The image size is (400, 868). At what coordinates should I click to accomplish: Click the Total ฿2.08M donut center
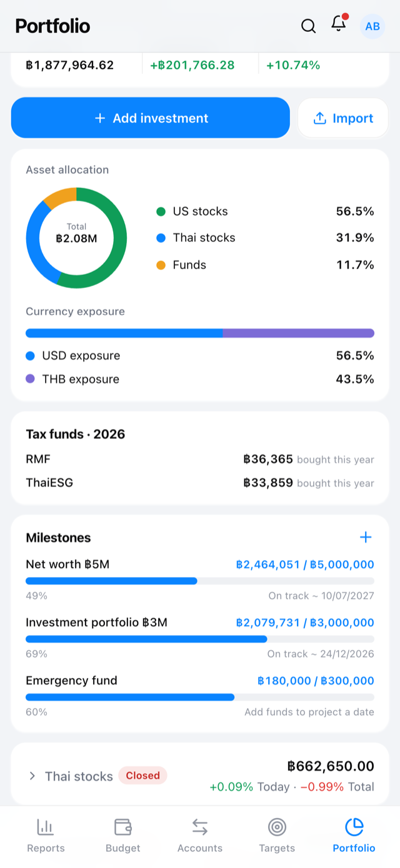point(76,233)
